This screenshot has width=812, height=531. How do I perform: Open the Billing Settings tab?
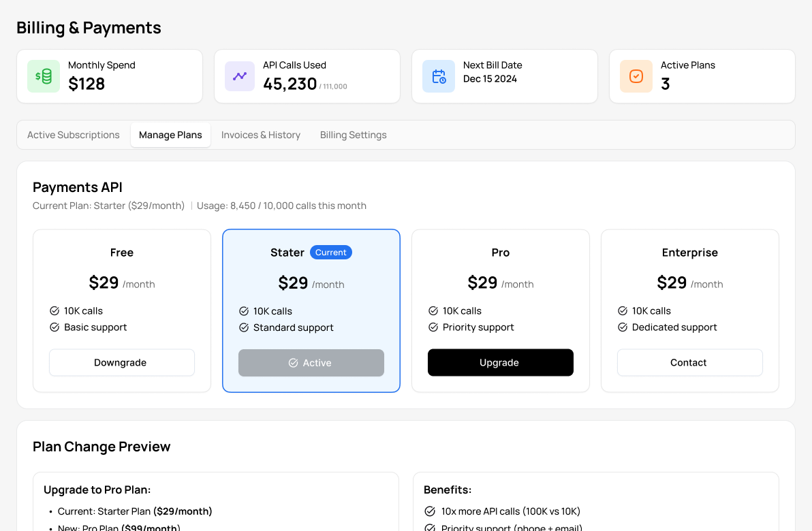point(353,135)
